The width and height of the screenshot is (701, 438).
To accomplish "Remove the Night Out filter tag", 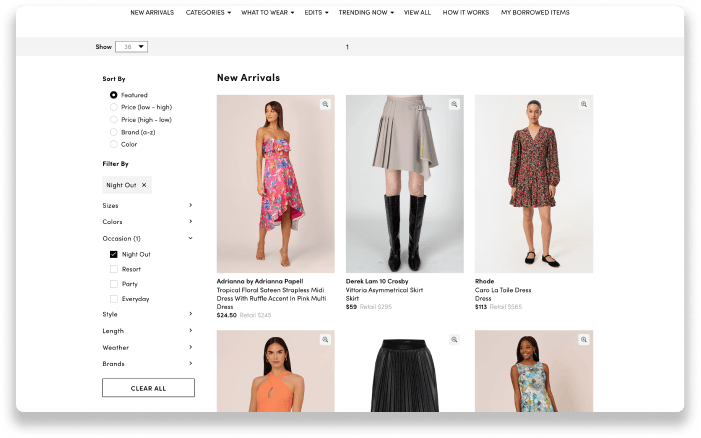I will (x=144, y=185).
